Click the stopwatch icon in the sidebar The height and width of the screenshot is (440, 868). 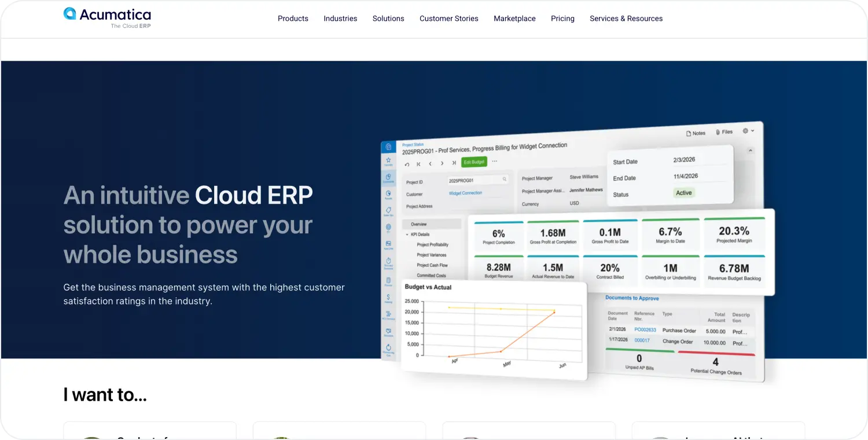click(388, 262)
